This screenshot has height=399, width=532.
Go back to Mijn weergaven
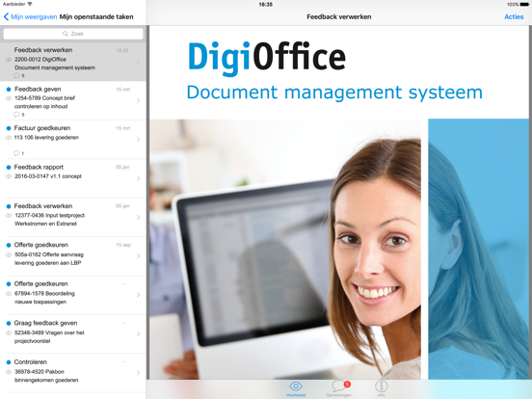(x=30, y=16)
